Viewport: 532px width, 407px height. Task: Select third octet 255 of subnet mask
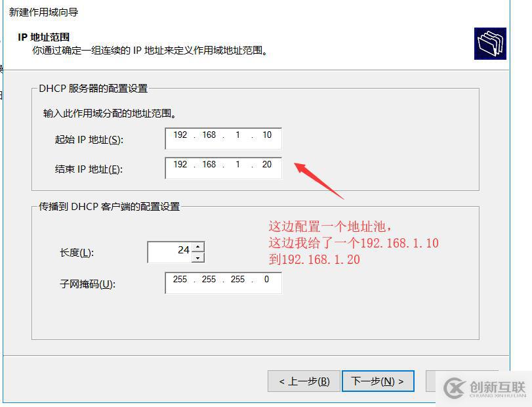coord(237,280)
